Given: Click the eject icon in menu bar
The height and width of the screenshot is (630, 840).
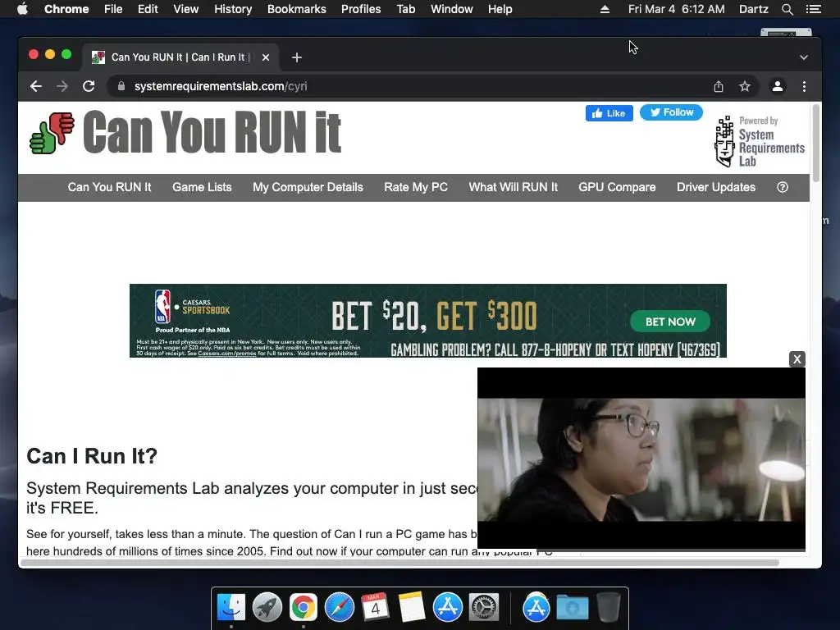Looking at the screenshot, I should coord(605,9).
